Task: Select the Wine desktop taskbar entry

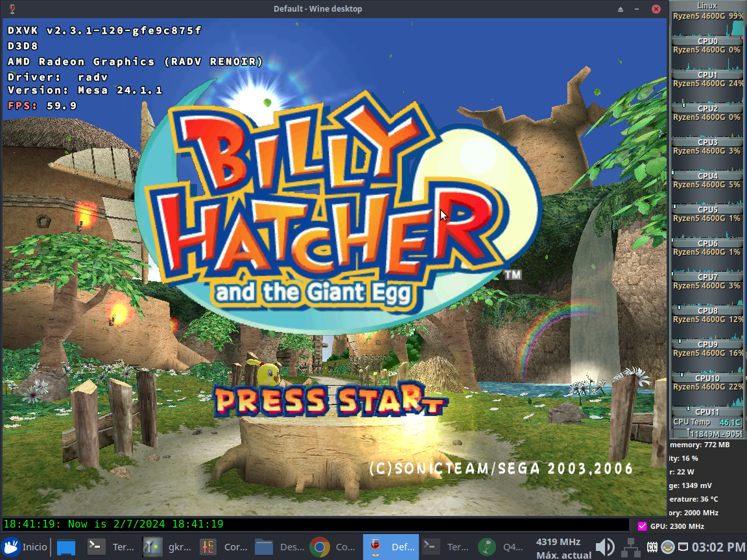Action: 391,547
